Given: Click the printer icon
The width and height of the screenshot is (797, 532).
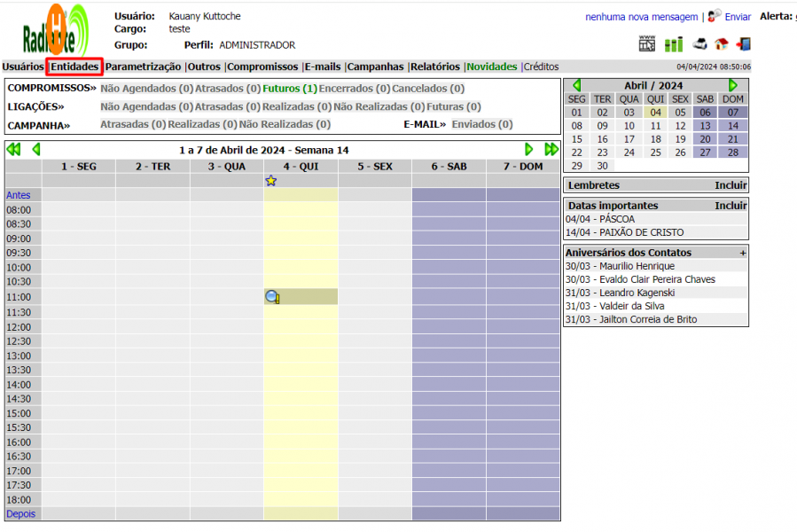Looking at the screenshot, I should pyautogui.click(x=699, y=44).
